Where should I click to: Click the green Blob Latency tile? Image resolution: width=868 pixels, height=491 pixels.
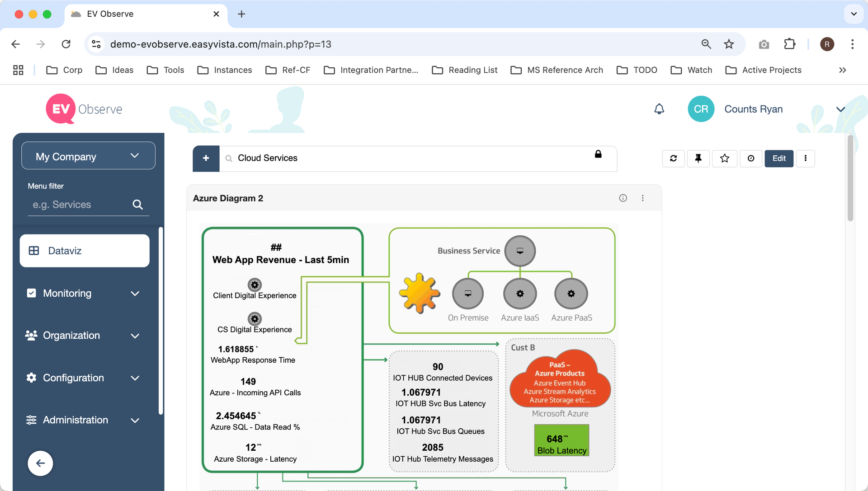point(561,440)
